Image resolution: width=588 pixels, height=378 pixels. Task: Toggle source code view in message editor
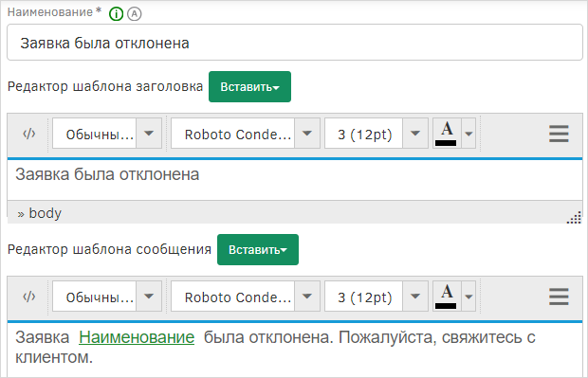(29, 297)
